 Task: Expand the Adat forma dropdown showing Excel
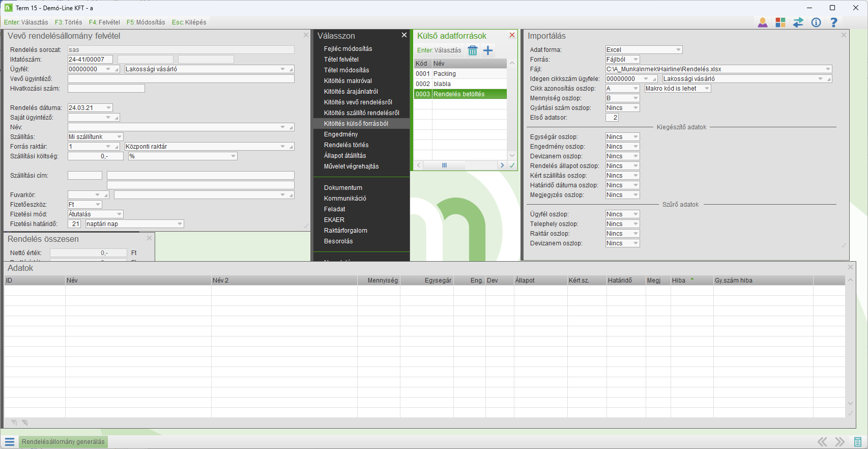(678, 50)
